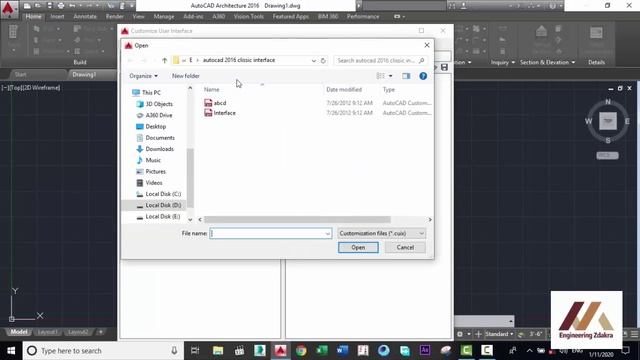
Task: Click the New folder button
Action: click(186, 76)
